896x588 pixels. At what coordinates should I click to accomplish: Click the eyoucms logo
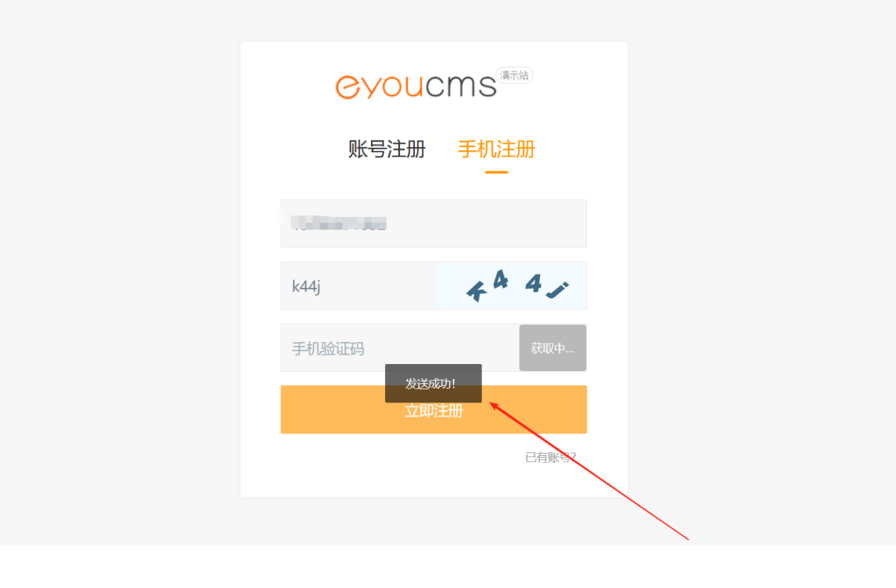416,86
